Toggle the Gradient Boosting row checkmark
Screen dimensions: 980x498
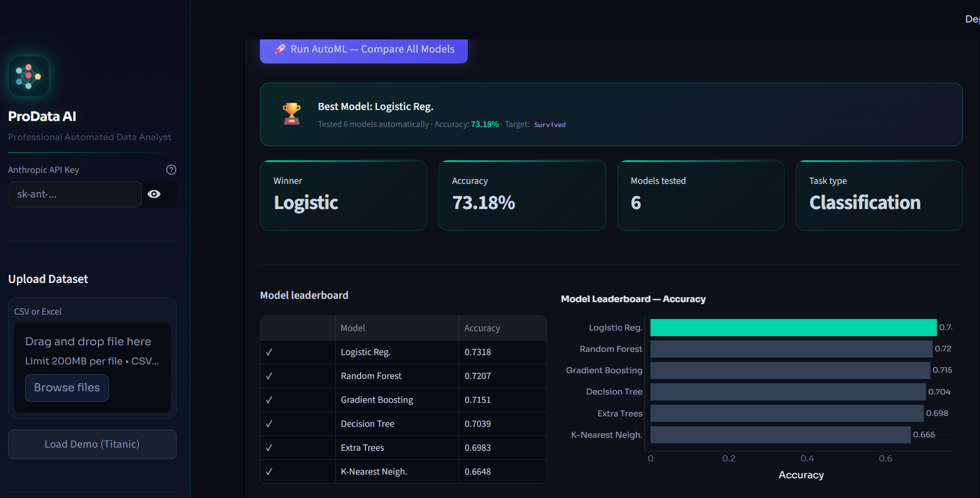pyautogui.click(x=269, y=399)
